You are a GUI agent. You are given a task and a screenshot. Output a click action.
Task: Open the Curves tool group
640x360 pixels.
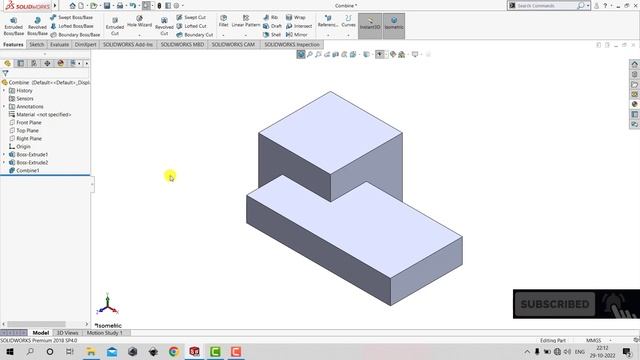coord(348,21)
